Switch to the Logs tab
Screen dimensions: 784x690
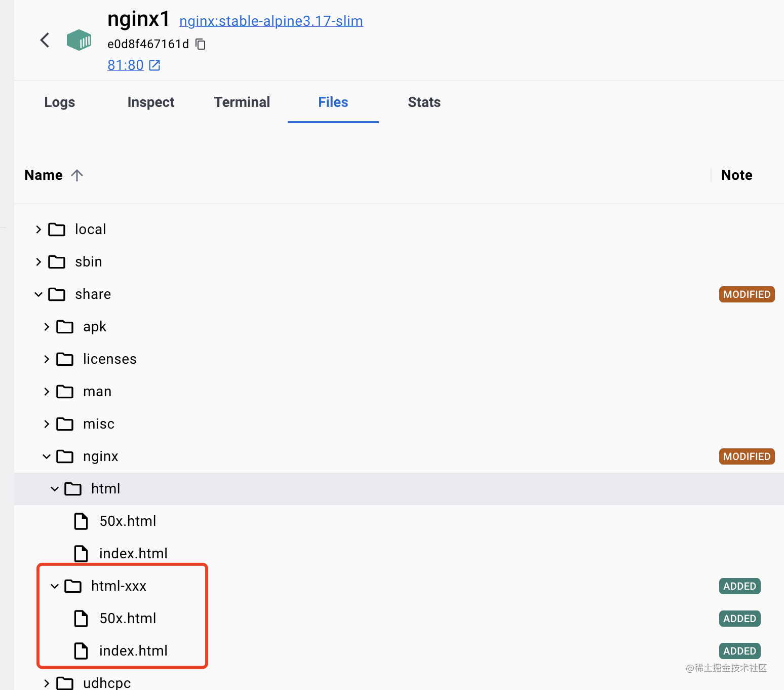(60, 102)
